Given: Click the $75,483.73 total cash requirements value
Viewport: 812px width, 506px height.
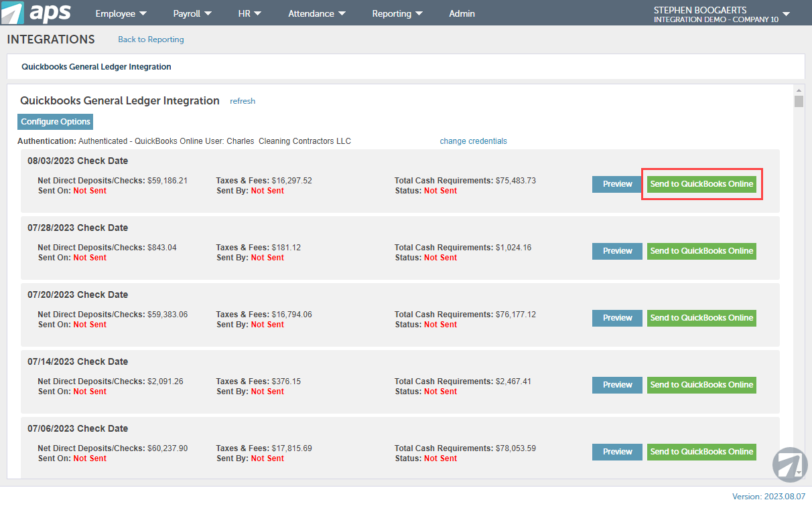Looking at the screenshot, I should 516,181.
